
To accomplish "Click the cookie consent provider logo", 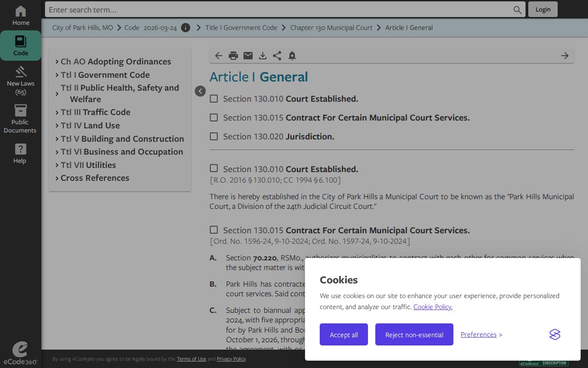I will [x=555, y=334].
